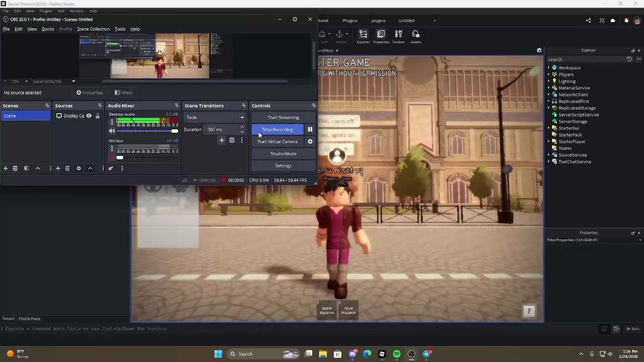Expand the Workspace tree node
This screenshot has width=644, height=362.
[549, 68]
